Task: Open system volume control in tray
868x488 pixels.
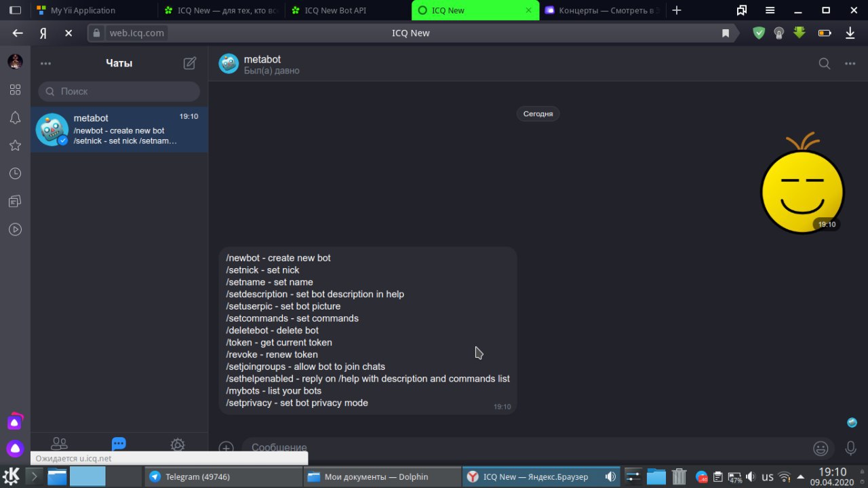Action: (751, 477)
